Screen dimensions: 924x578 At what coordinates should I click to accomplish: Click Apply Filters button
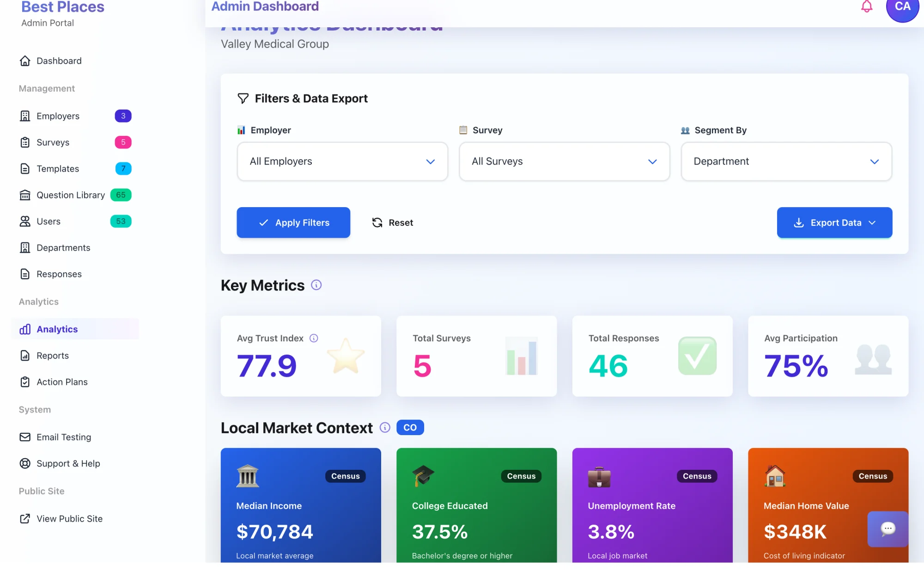tap(293, 223)
